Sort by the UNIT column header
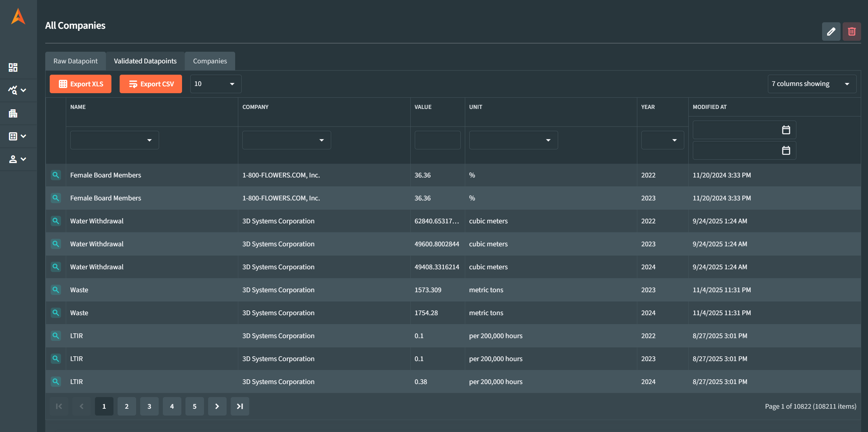 click(x=475, y=107)
